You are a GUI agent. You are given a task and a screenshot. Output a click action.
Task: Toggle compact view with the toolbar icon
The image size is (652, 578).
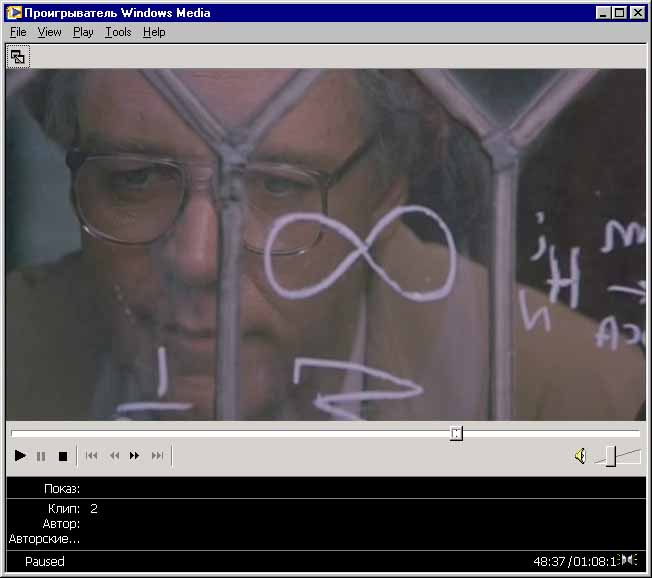[18, 56]
